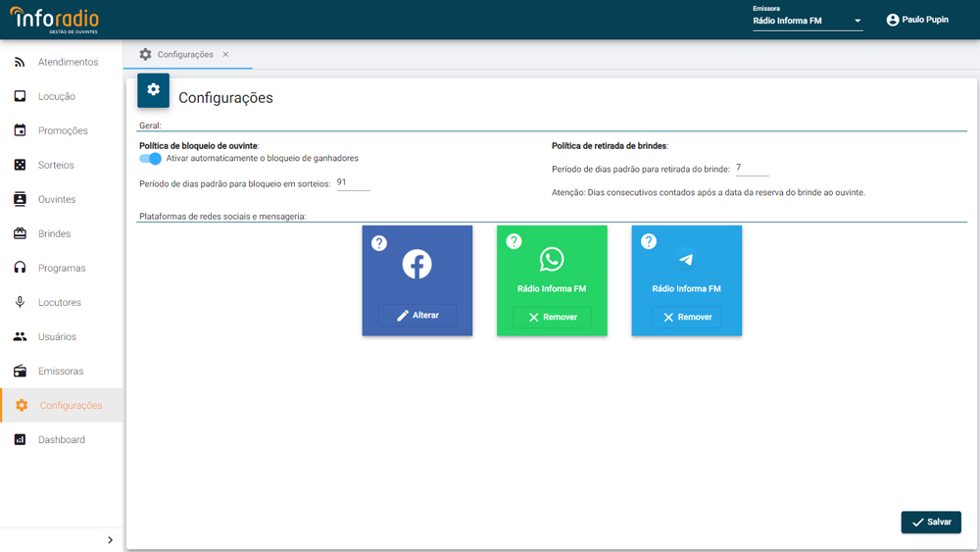Viewport: 980px width, 552px height.
Task: Open Locutores in the sidebar
Action: click(x=61, y=302)
